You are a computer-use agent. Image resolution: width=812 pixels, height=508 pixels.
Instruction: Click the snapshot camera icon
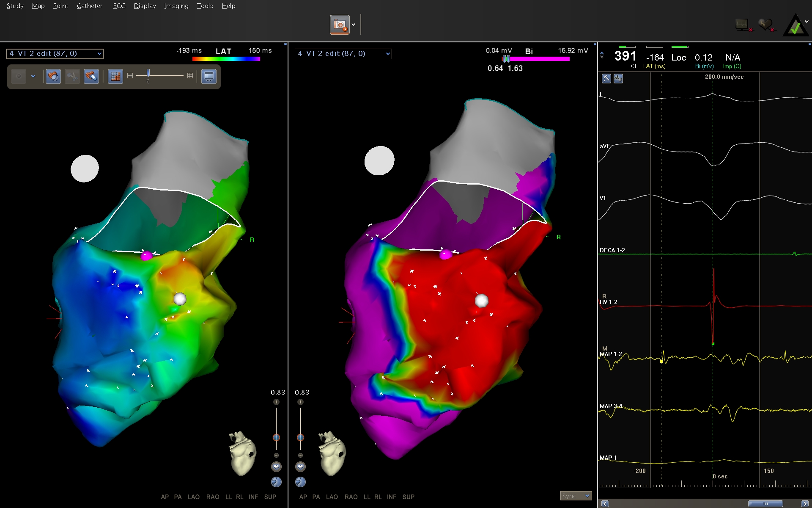point(340,25)
